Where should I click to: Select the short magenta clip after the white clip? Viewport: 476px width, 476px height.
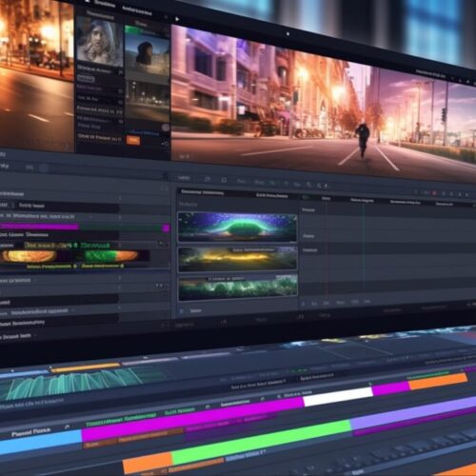pos(391,388)
